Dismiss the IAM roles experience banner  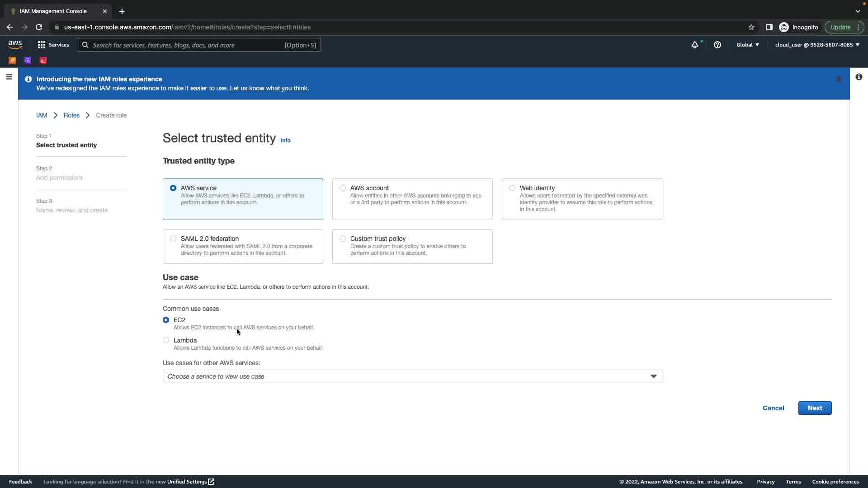(x=839, y=79)
